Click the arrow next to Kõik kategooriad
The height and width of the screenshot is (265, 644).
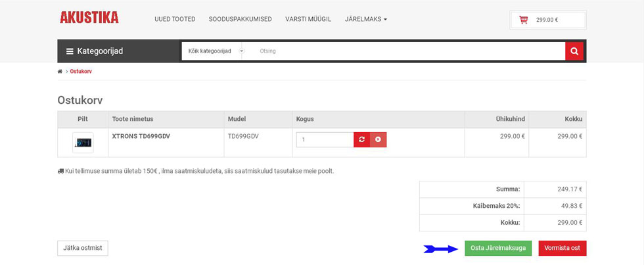pos(242,51)
